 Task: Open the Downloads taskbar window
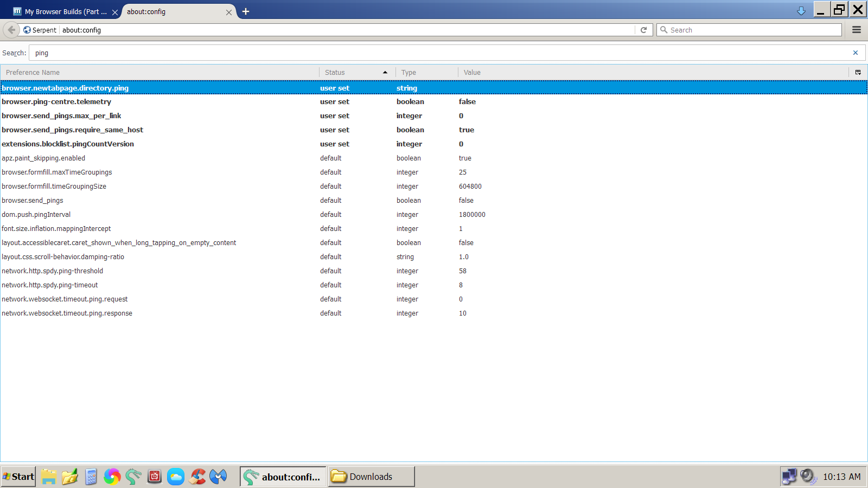pyautogui.click(x=372, y=477)
